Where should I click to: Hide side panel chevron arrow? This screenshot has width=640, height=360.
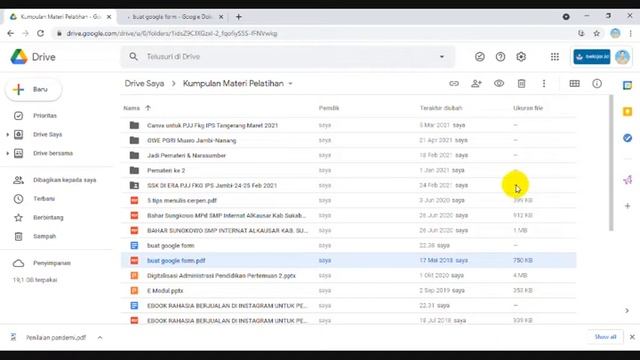627,311
